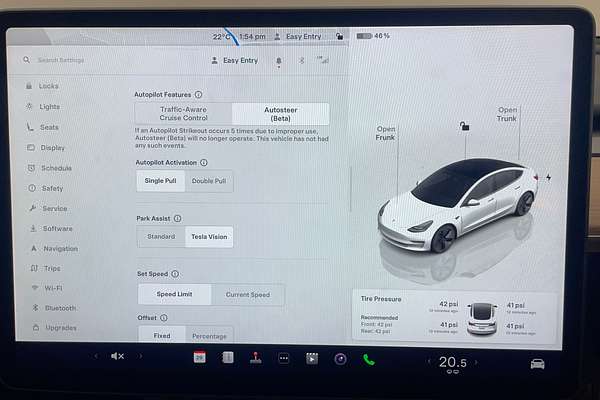The width and height of the screenshot is (600, 400).
Task: Click the 20.5 temperature display
Action: click(x=453, y=362)
